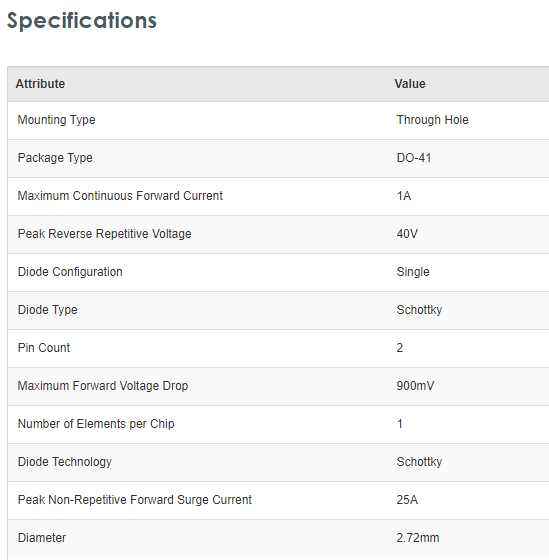Viewport: 549px width, 560px height.
Task: Click the Specifications heading
Action: 82,21
